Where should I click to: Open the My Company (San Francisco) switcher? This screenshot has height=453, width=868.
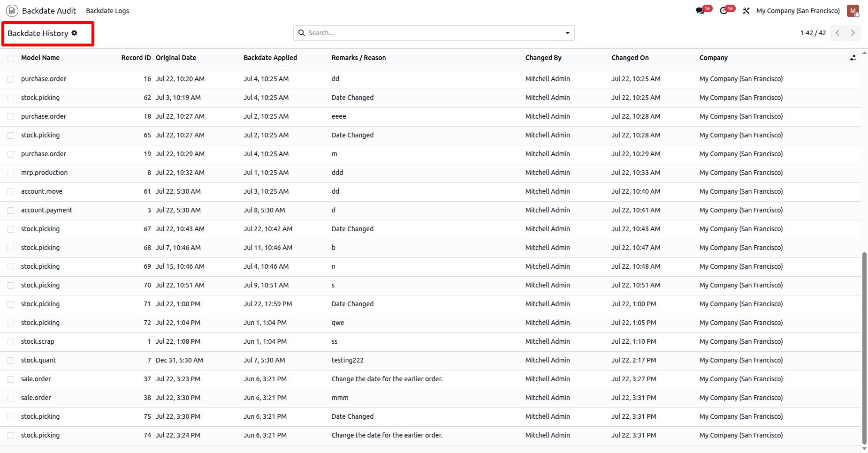coord(798,11)
